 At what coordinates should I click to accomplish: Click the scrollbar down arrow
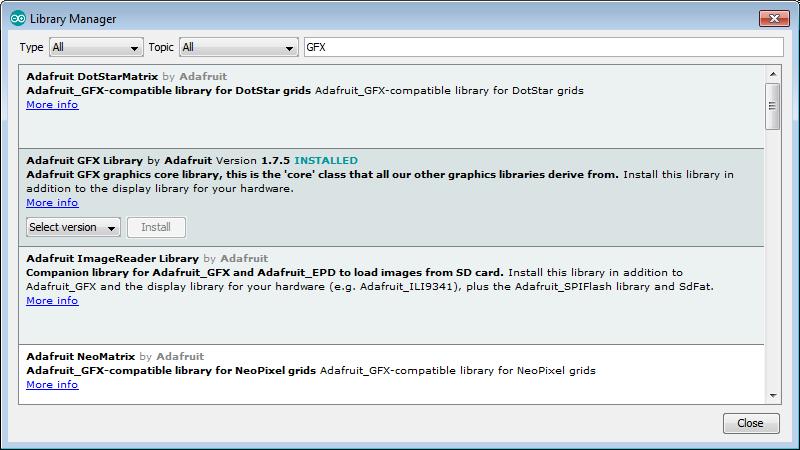(773, 395)
